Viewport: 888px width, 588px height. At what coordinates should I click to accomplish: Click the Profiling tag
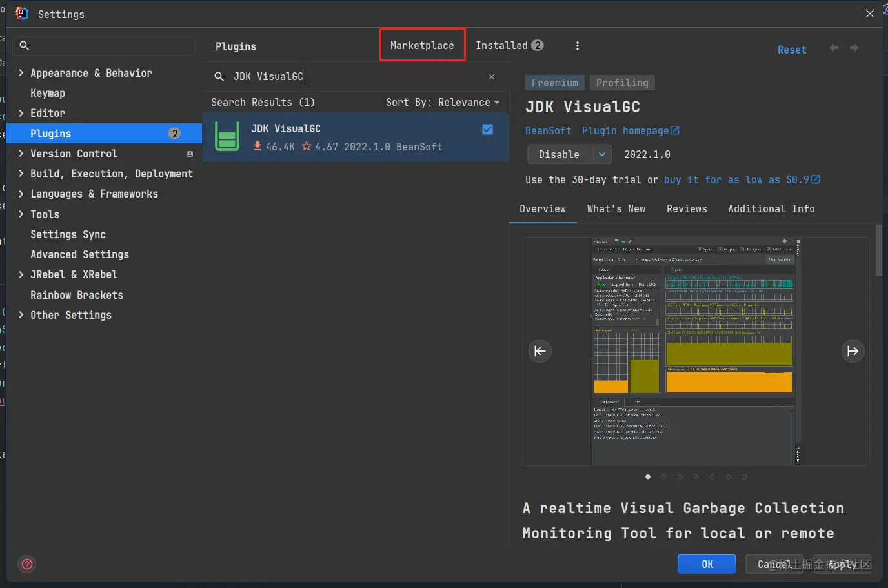coord(622,83)
